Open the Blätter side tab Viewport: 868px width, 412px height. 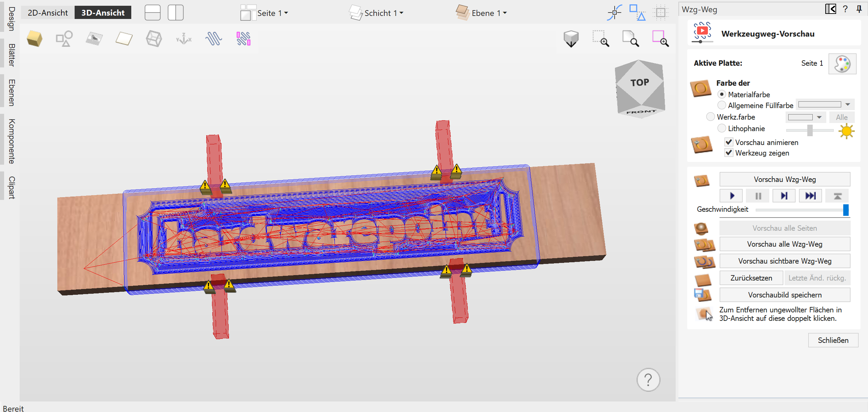[11, 55]
